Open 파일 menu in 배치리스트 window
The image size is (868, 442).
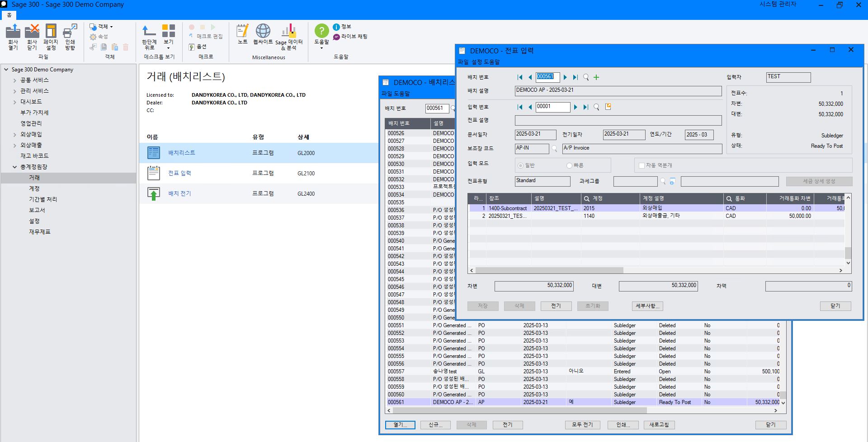(x=387, y=94)
